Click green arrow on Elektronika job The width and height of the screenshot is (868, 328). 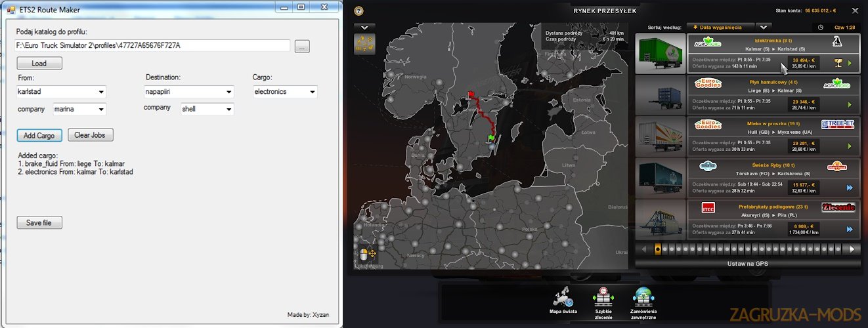tap(850, 63)
